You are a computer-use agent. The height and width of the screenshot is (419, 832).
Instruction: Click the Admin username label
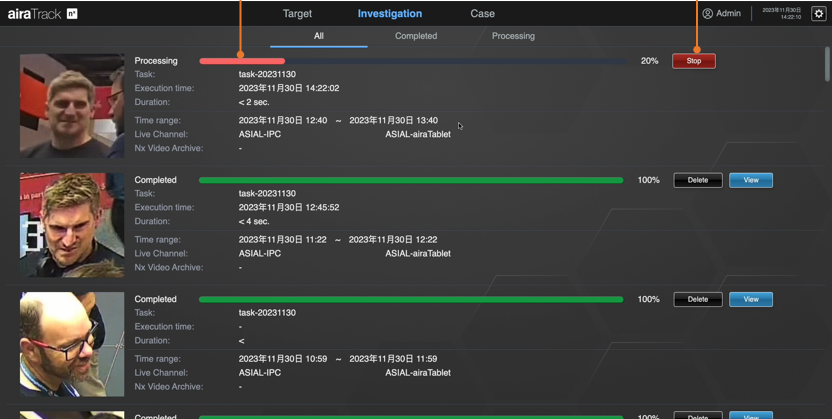pos(729,14)
